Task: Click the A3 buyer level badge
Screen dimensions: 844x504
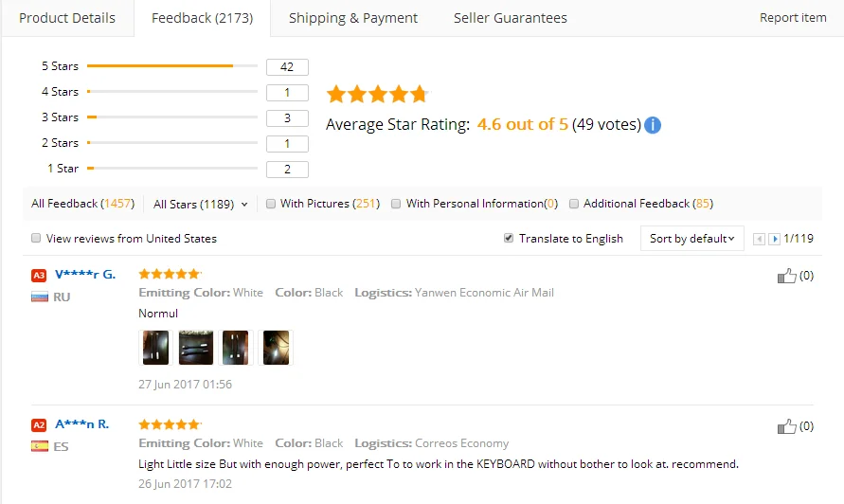Action: click(39, 275)
